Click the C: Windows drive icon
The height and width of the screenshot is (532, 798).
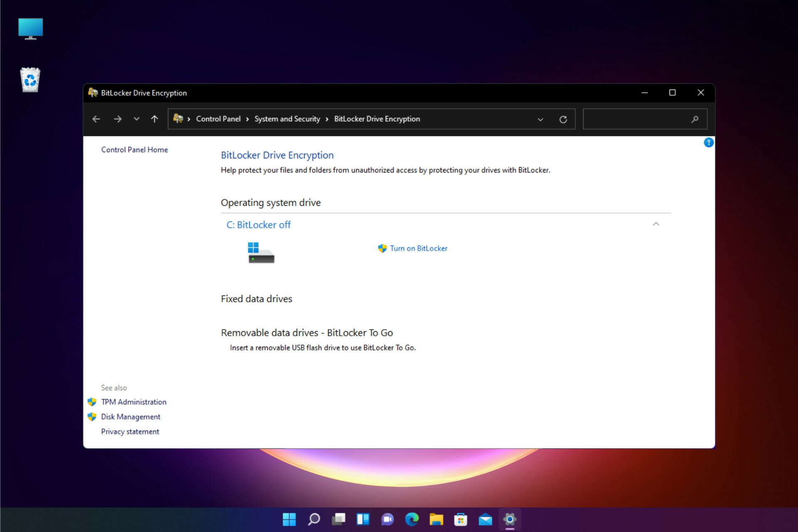click(261, 253)
